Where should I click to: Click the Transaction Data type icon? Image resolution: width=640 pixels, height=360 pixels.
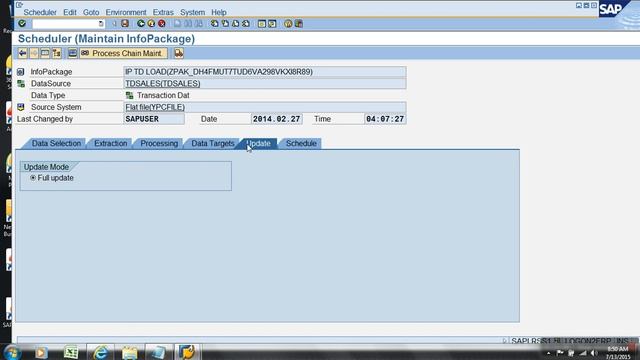(129, 96)
